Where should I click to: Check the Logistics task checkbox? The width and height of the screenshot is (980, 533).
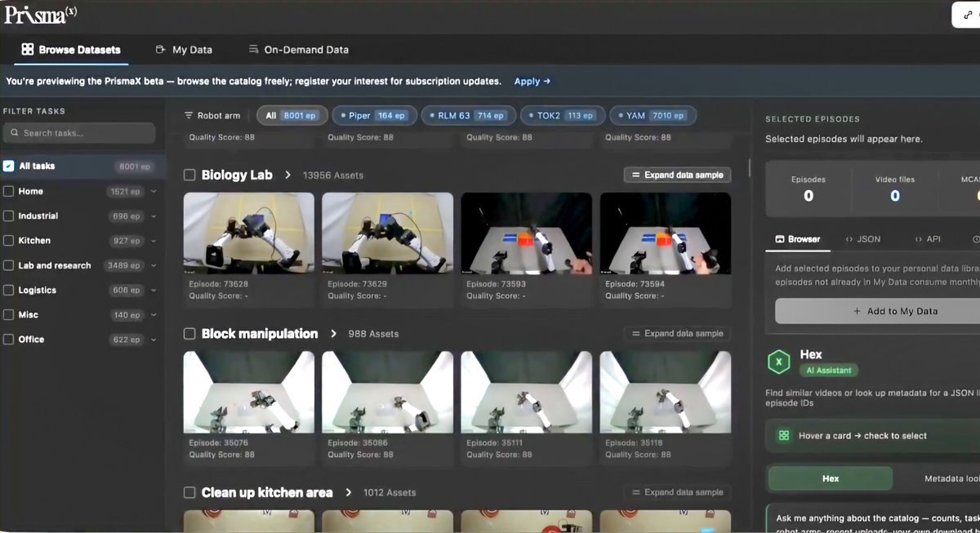[x=8, y=290]
